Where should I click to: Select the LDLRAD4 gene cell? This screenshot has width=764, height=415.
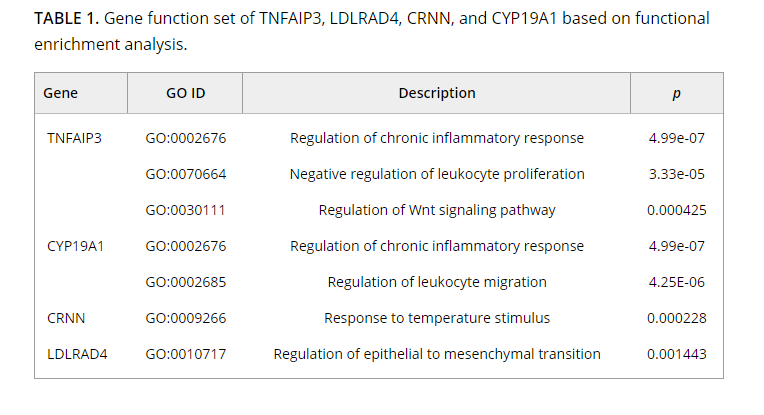tap(77, 354)
